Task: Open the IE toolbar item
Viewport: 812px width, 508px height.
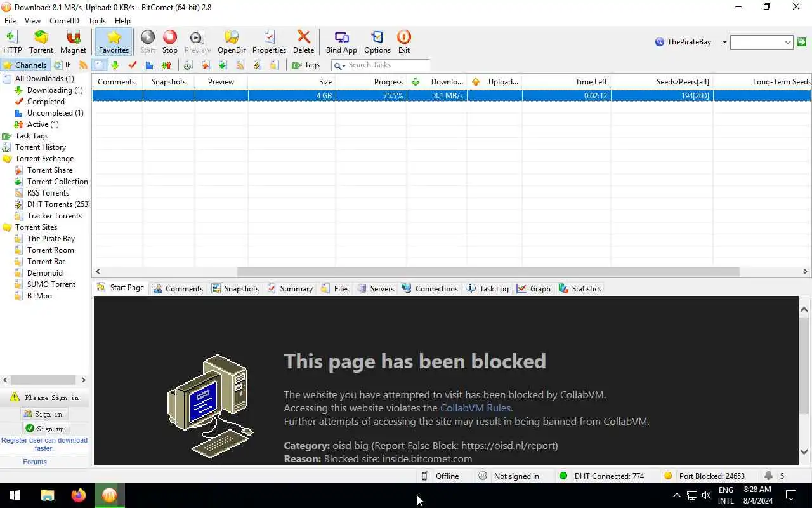Action: (63, 65)
